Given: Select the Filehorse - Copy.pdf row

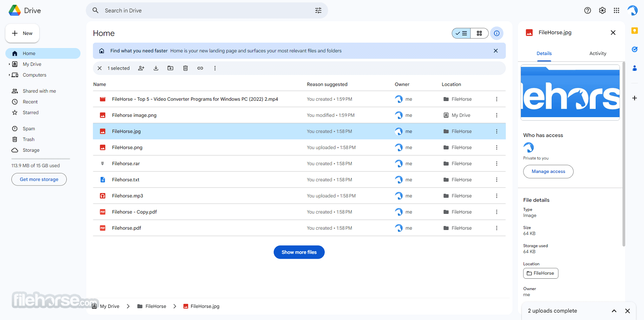Looking at the screenshot, I should point(299,212).
